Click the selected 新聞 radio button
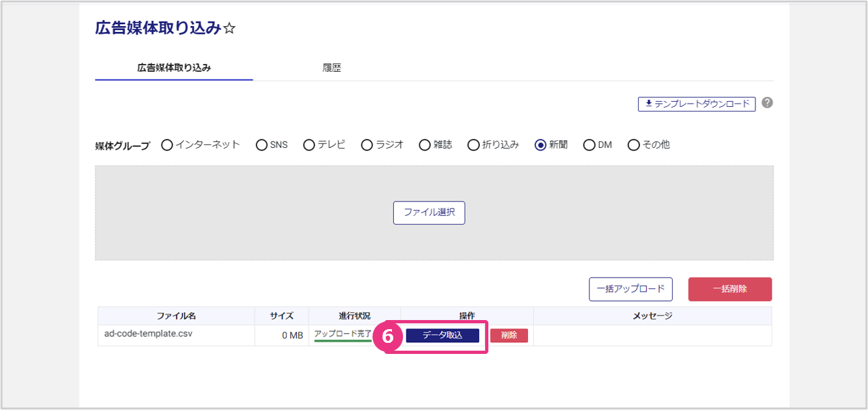Screen dimensions: 868x410 pos(540,145)
